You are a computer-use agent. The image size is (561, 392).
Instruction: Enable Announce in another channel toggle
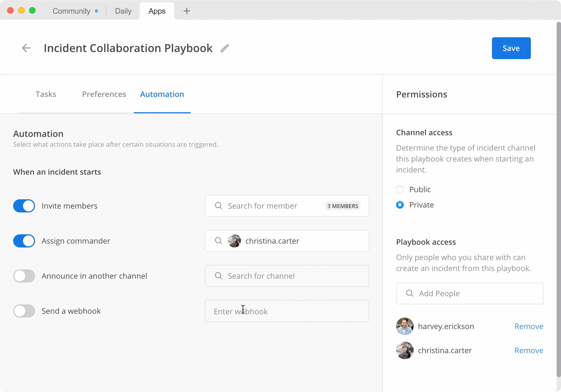(x=24, y=276)
